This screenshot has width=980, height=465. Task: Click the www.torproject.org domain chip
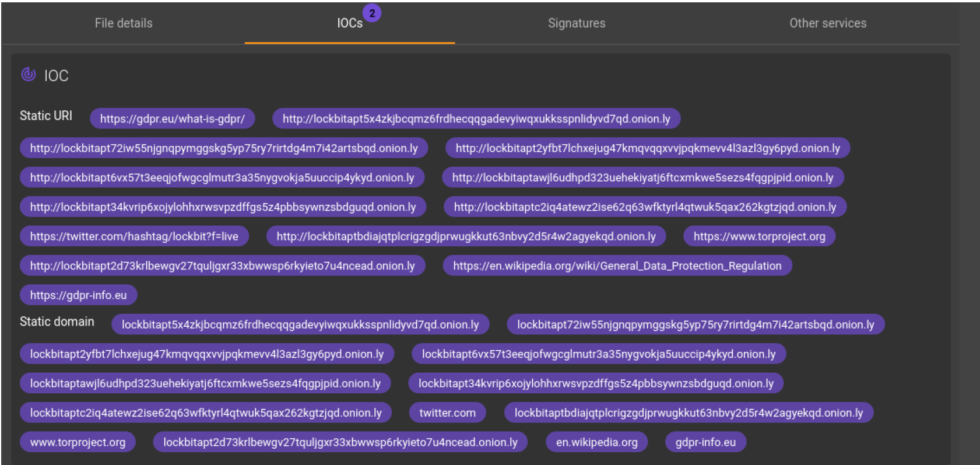[x=78, y=442]
